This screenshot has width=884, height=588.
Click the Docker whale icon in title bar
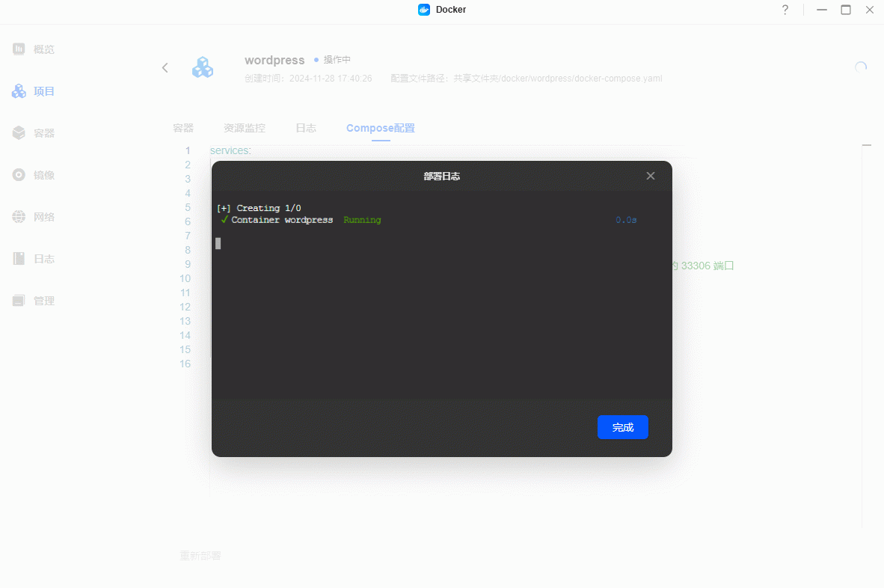point(424,10)
